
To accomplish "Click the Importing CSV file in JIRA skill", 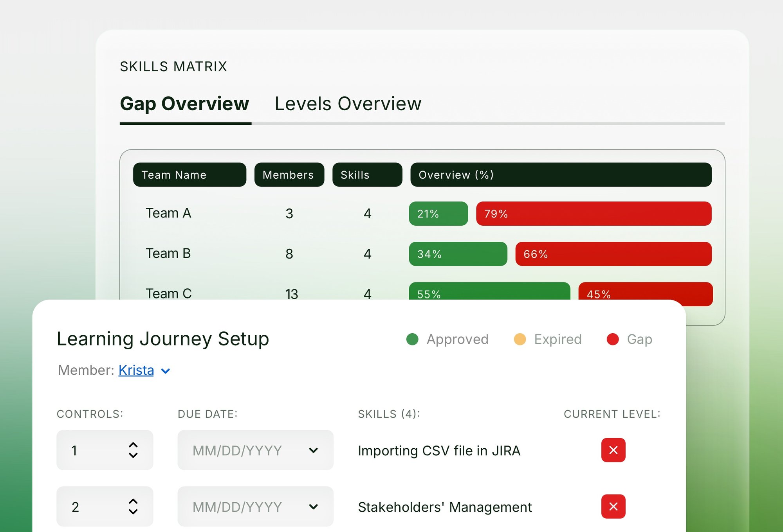I will point(439,451).
